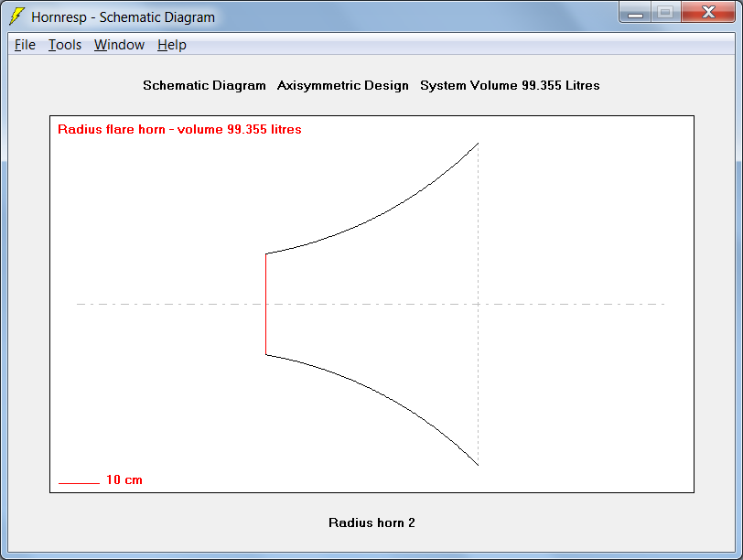
Task: Open the Help menu
Action: (171, 45)
